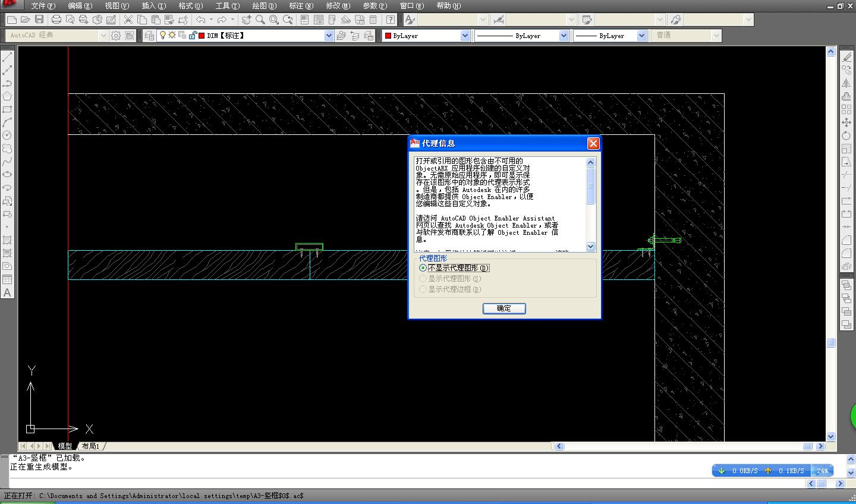
Task: Click the red ByLayer color swatch
Action: 388,36
